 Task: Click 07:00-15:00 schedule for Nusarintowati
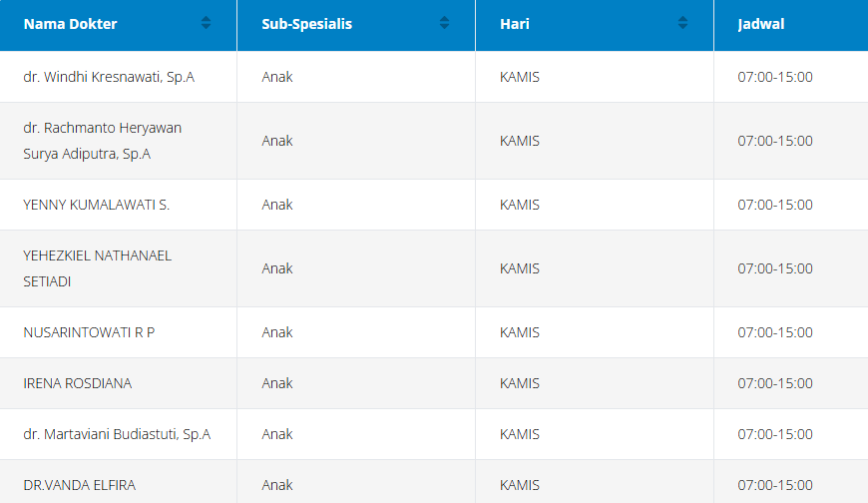pyautogui.click(x=774, y=332)
